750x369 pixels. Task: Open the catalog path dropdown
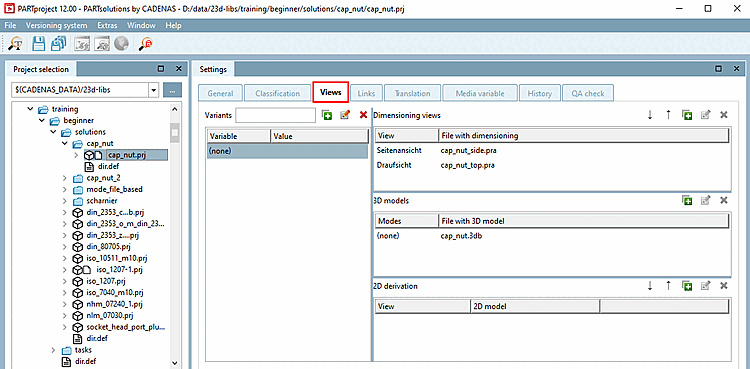(x=154, y=89)
